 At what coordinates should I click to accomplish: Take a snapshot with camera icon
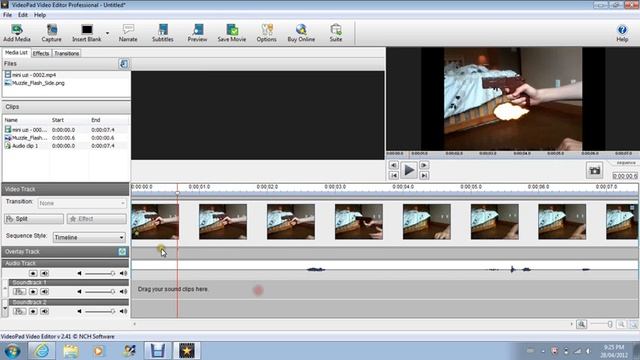pos(594,170)
